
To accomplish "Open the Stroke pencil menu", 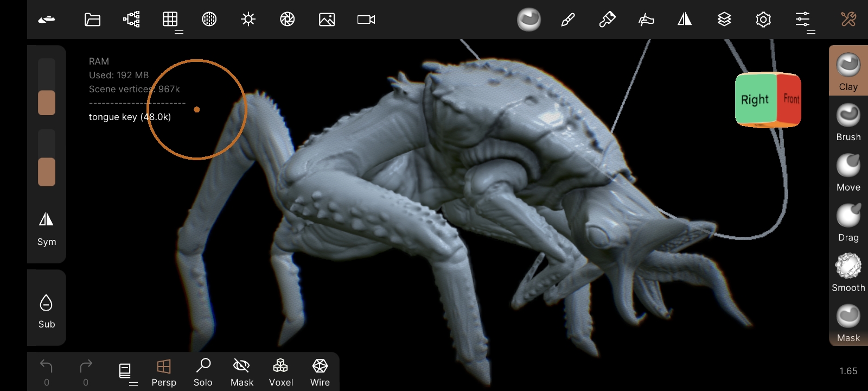I will coord(568,20).
